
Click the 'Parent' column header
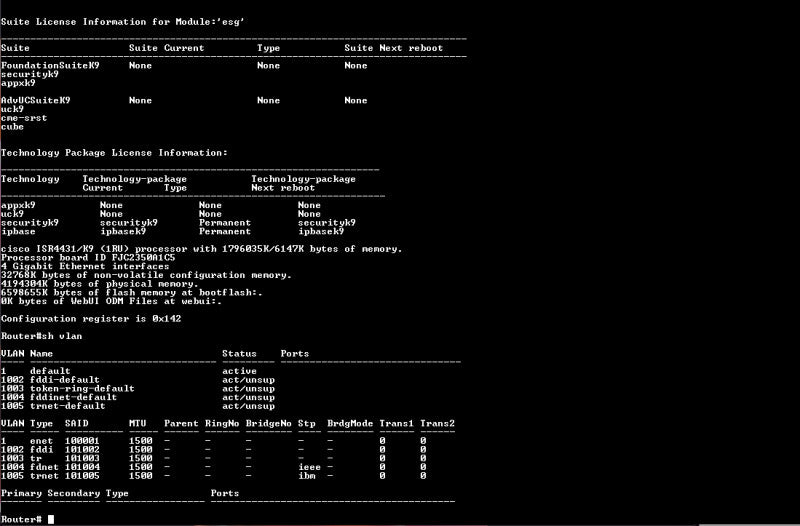[x=181, y=423]
